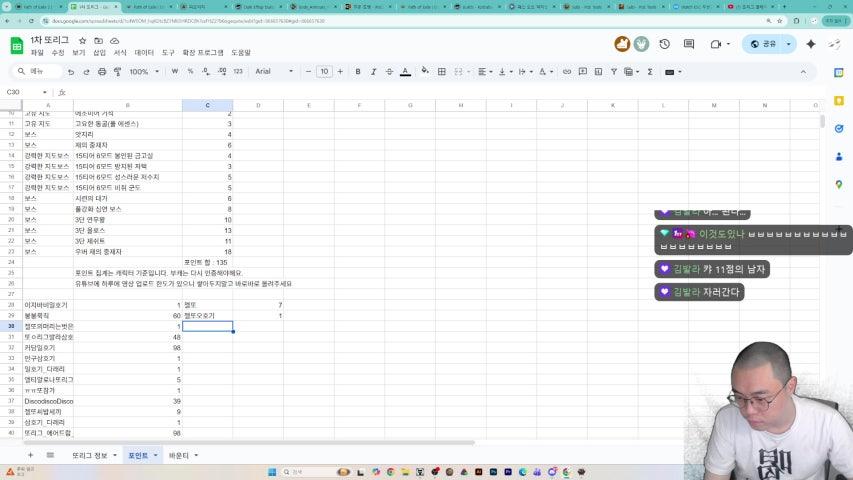Open the functions (sigma) menu
The height and width of the screenshot is (480, 853).
click(x=650, y=72)
